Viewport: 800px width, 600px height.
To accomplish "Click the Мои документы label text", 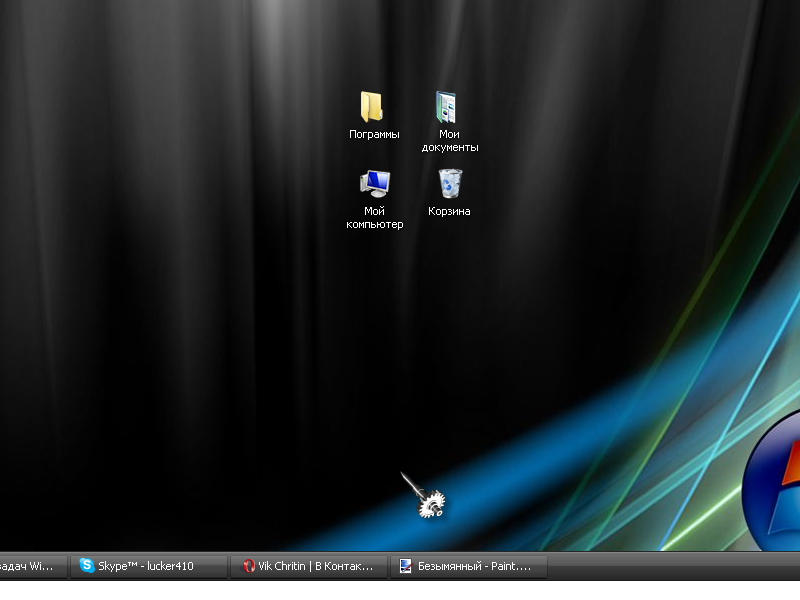I will click(449, 141).
